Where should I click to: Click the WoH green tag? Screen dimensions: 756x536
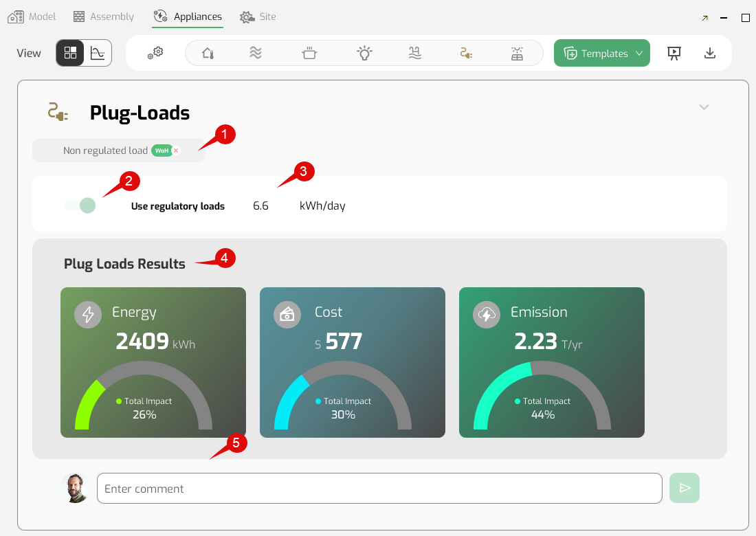coord(162,150)
